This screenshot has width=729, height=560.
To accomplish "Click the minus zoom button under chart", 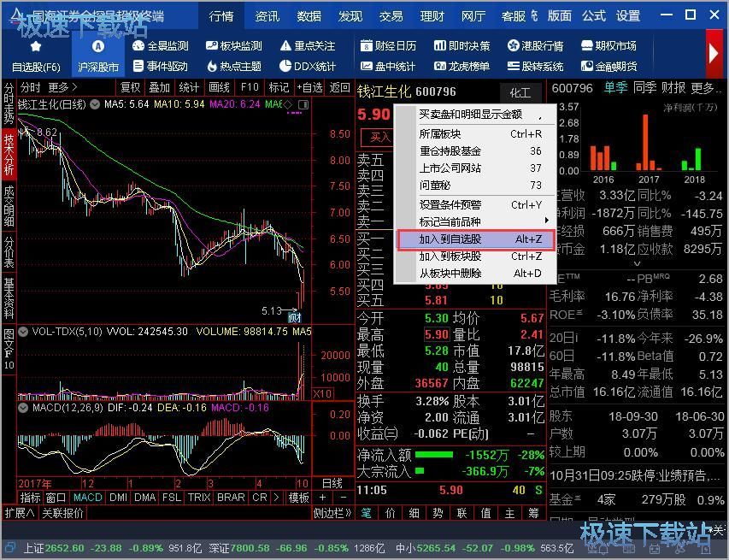I will [344, 498].
